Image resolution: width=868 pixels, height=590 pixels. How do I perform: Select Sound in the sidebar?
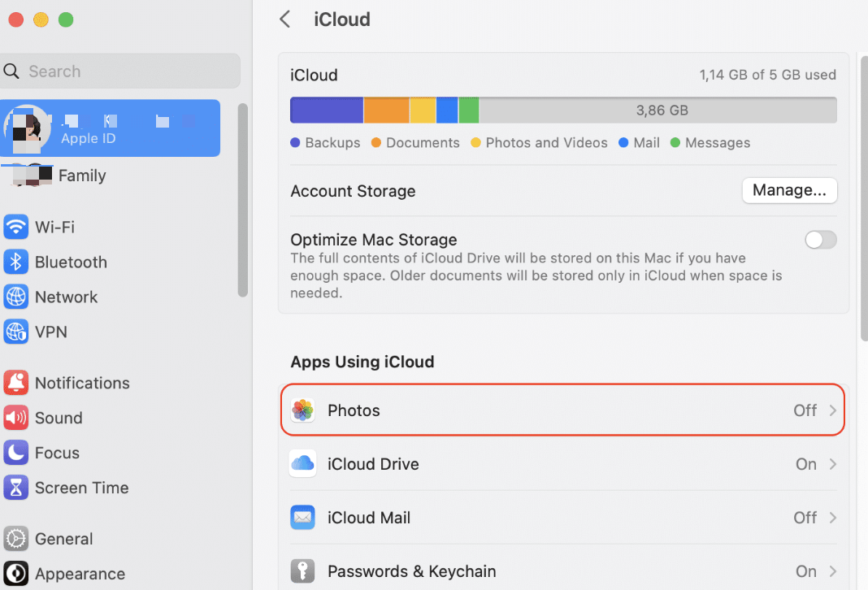[x=58, y=418]
